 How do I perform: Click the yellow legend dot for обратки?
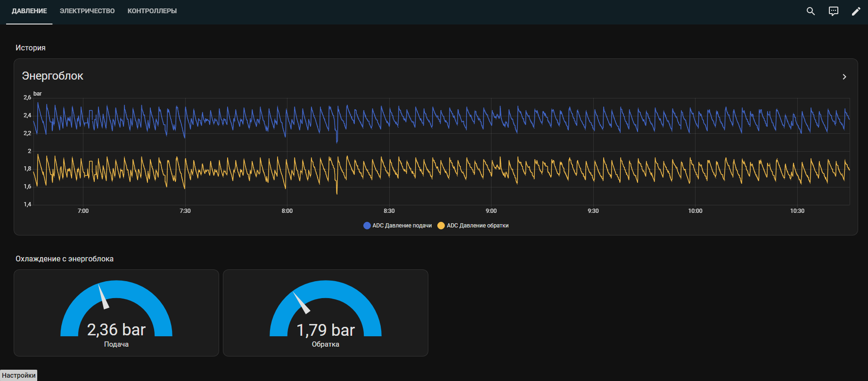click(441, 226)
